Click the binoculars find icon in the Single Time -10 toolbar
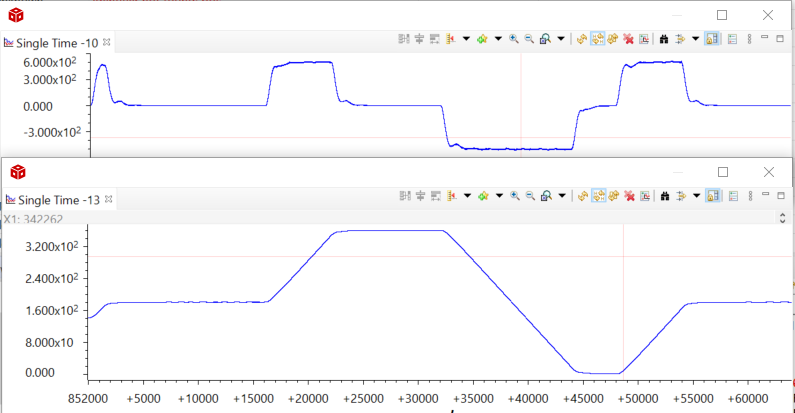The image size is (795, 413). point(663,40)
